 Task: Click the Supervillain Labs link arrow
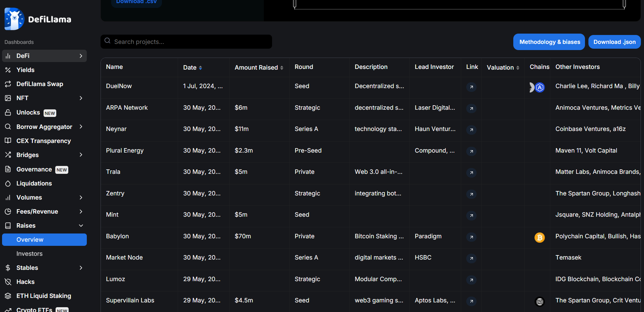coord(471,301)
